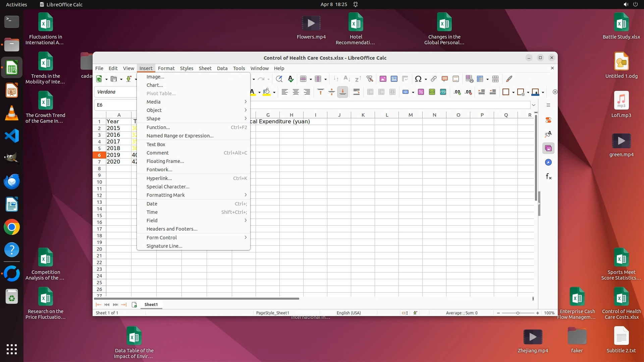Open the sidebar Navigator compass icon
Viewport: 644px width, 362px height.
548,163
